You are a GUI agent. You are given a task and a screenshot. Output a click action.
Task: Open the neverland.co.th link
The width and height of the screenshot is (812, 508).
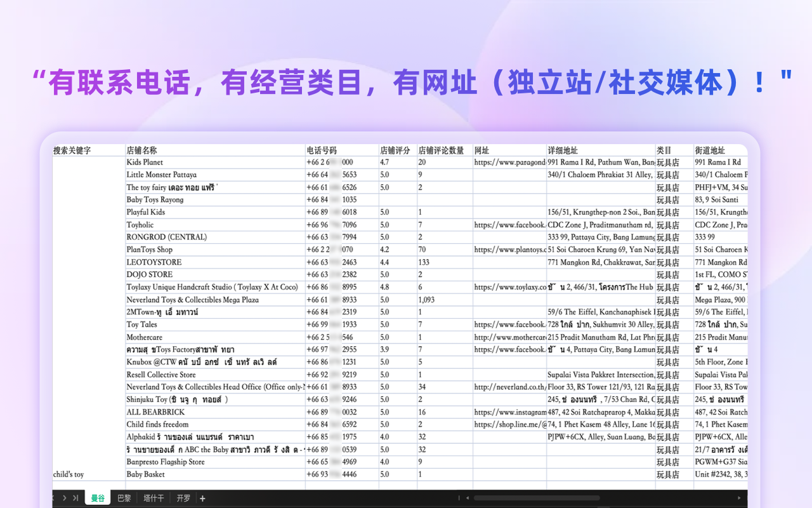[x=507, y=387]
